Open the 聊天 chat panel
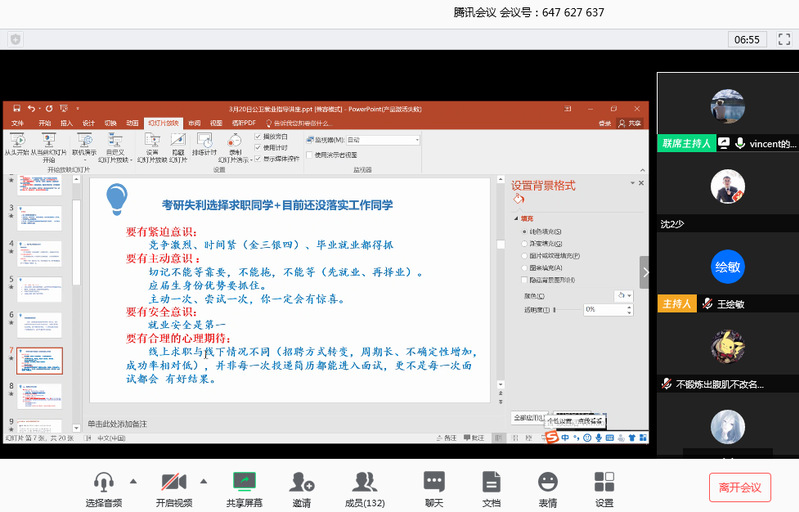The width and height of the screenshot is (799, 512). point(433,481)
